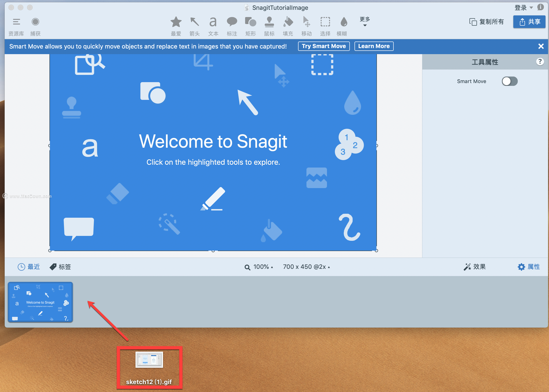549x392 pixels.
Task: Click the right-middle canvas resize handle
Action: pos(376,146)
